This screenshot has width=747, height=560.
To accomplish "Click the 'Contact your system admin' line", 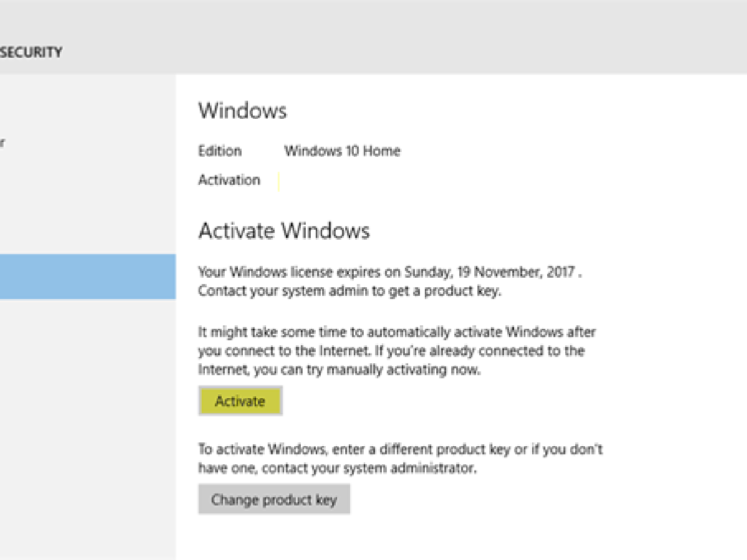I will pos(349,291).
